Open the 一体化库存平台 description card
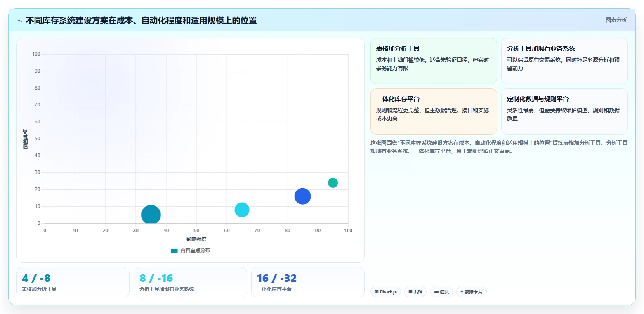This screenshot has height=314, width=644. point(434,111)
